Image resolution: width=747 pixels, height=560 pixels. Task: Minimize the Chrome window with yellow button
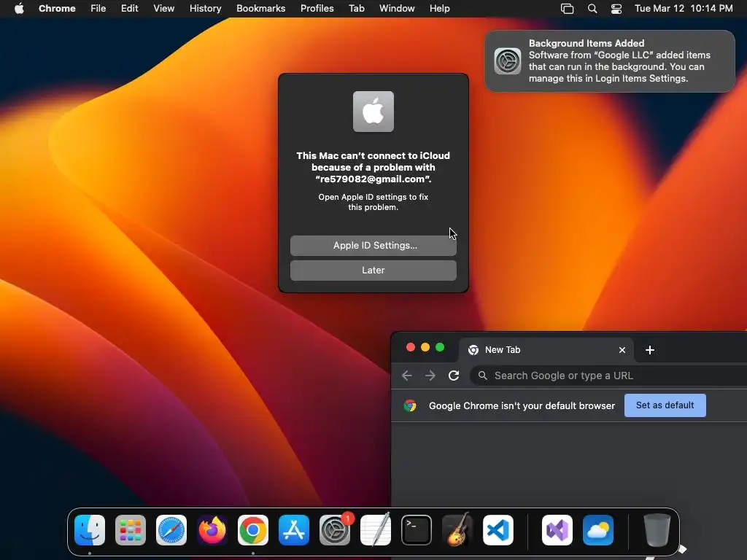(x=425, y=347)
